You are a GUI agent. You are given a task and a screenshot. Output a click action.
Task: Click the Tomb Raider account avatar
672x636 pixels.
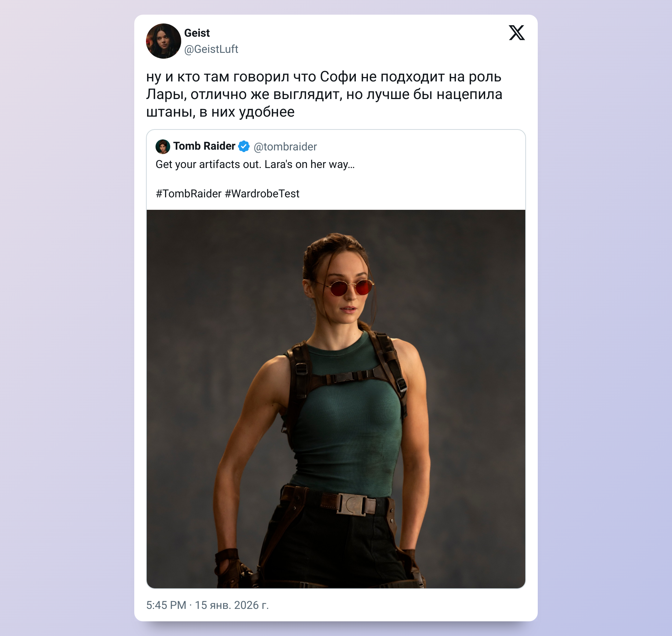pyautogui.click(x=162, y=146)
